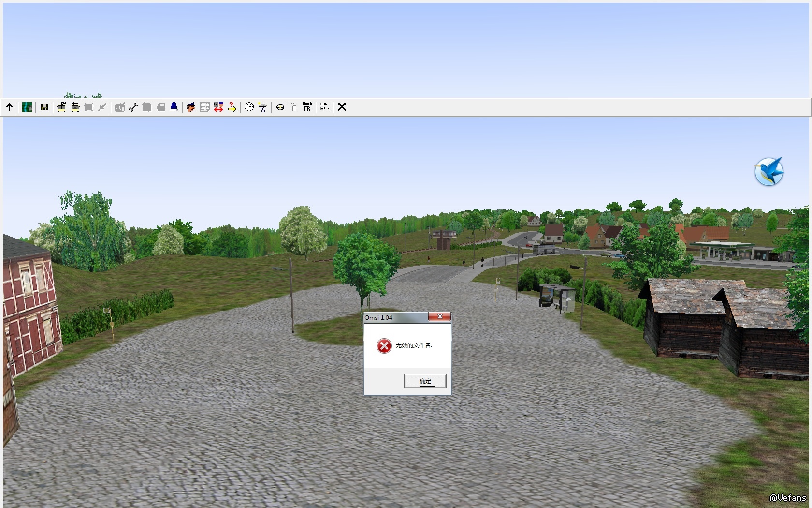Screen dimensions: 812x508
Task: Click the red error icon in dialog
Action: point(384,346)
